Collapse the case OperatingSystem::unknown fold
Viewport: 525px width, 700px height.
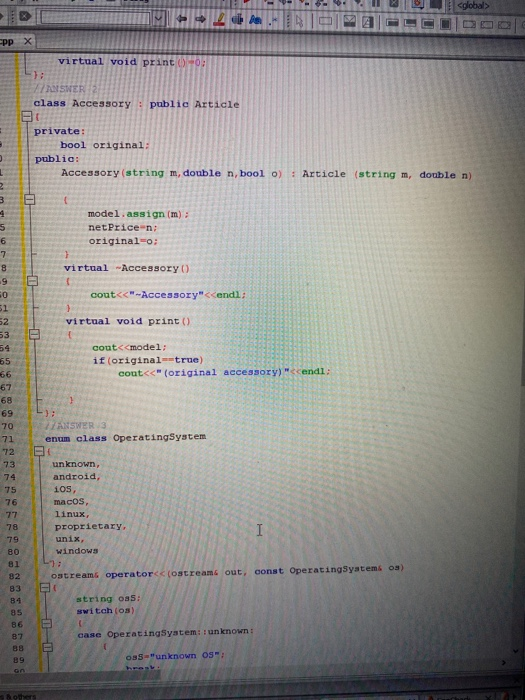(48, 647)
